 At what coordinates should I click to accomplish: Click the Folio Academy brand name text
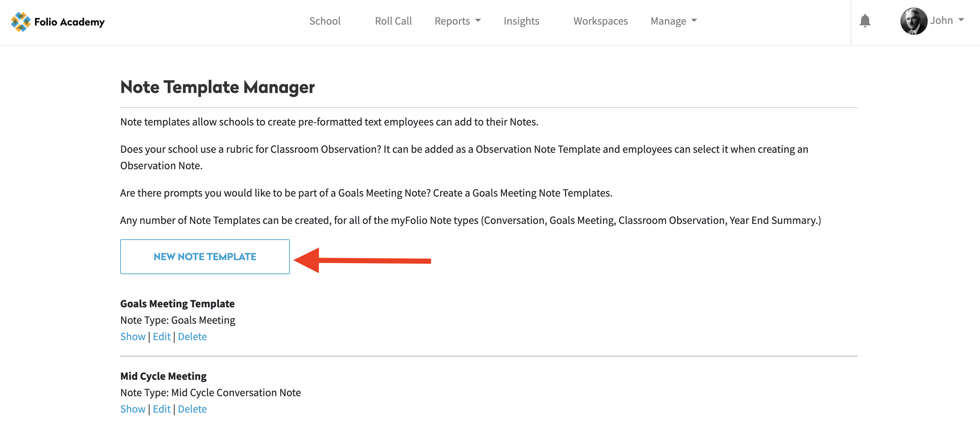[69, 22]
